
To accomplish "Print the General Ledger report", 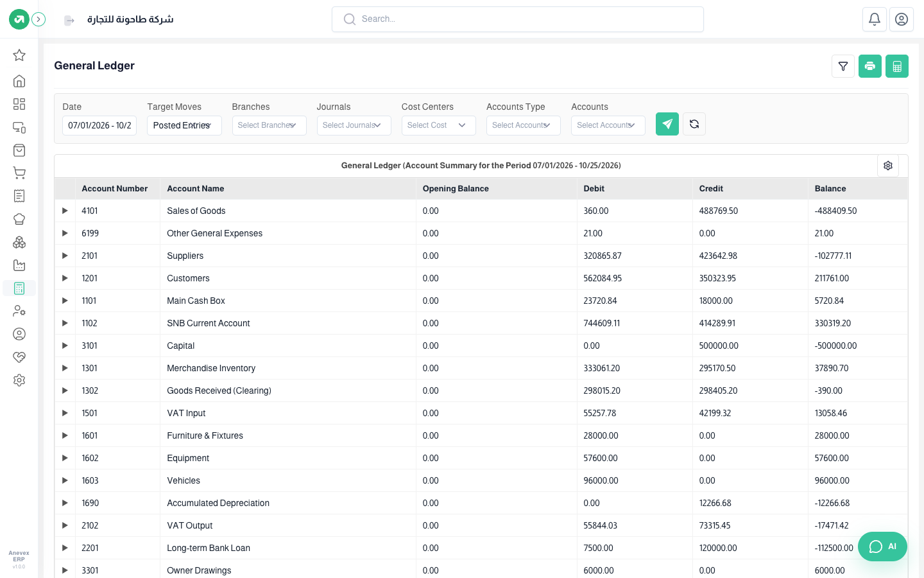I will click(870, 66).
